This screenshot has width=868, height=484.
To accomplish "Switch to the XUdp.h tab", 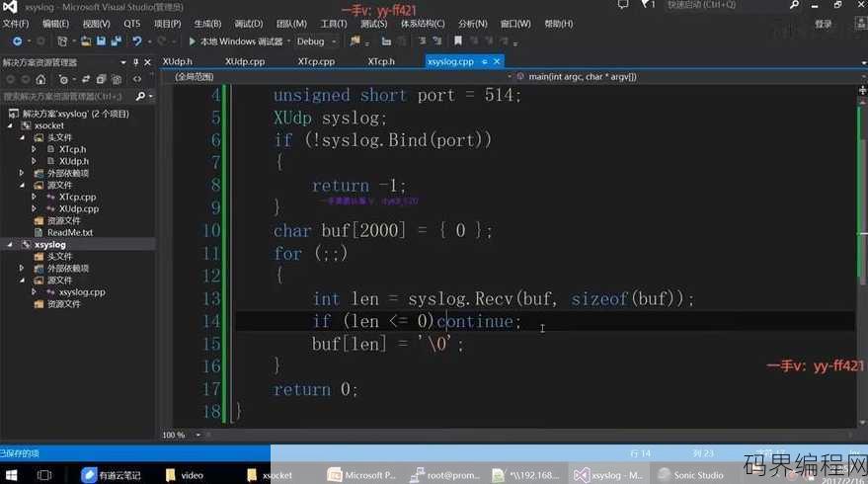I will pyautogui.click(x=177, y=61).
